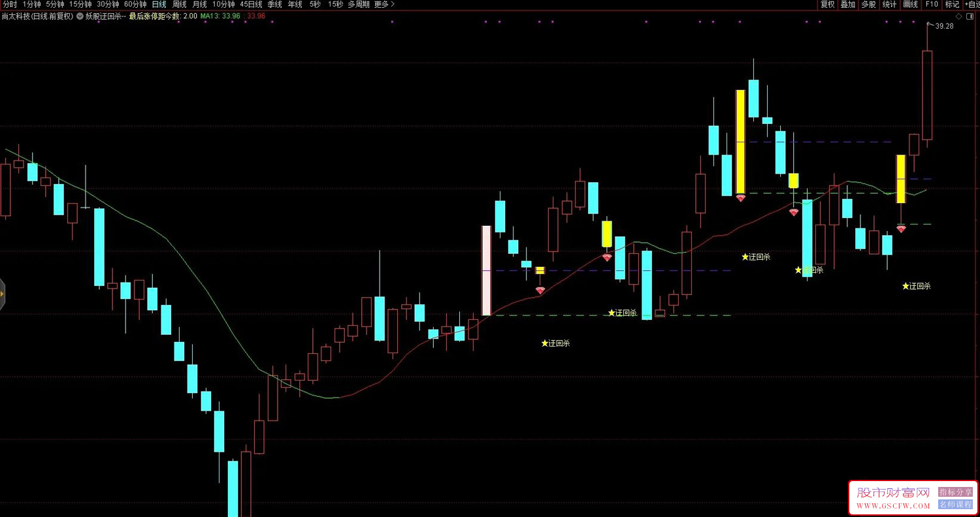Click the rightmost yellow candle
This screenshot has width=980, height=517.
pos(901,179)
